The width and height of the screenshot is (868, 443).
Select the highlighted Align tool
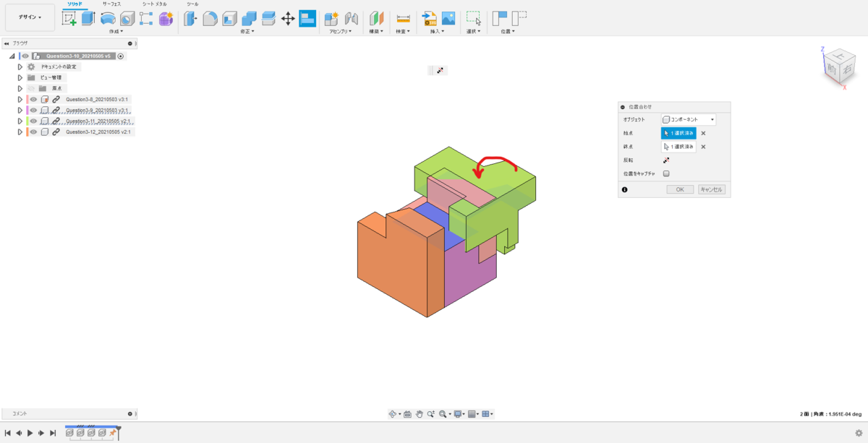307,19
